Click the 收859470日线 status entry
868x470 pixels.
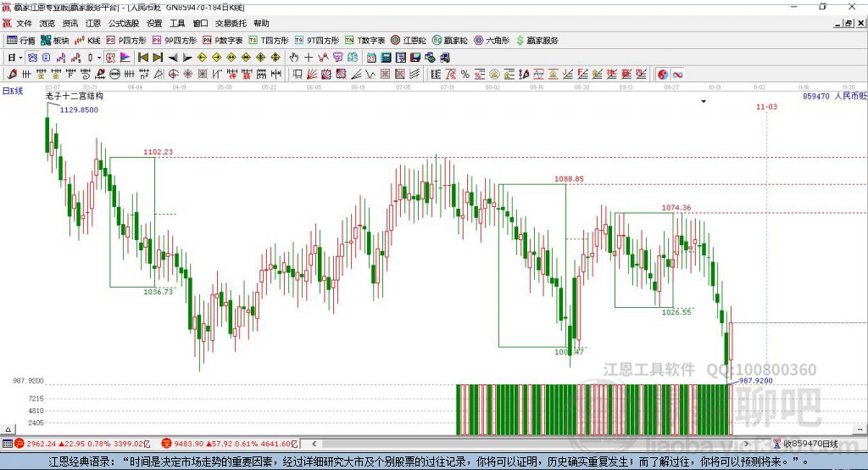tap(805, 444)
